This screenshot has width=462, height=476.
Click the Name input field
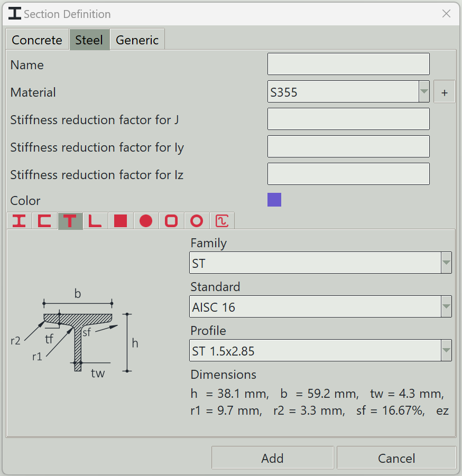coord(348,64)
